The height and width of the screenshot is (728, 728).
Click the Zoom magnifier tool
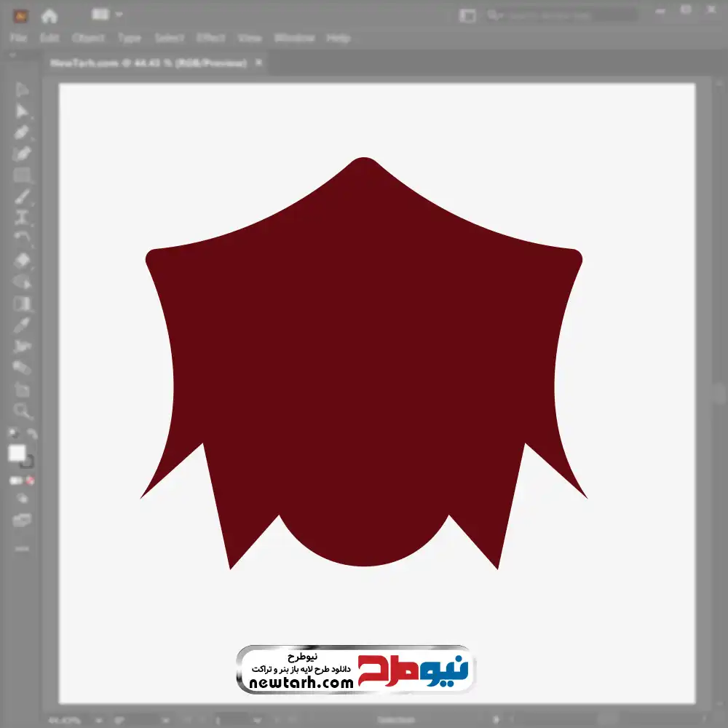22,411
